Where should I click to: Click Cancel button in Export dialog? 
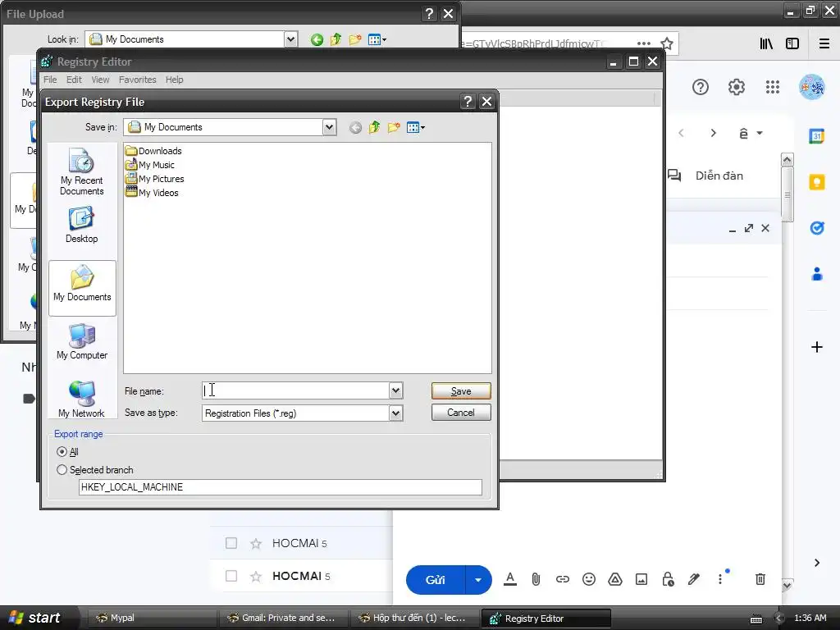coord(461,413)
